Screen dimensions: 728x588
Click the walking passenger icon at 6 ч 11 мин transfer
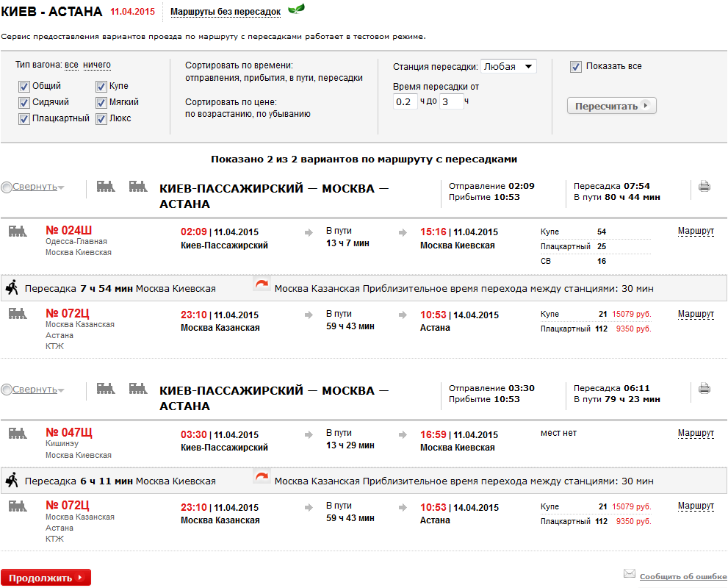pos(12,481)
